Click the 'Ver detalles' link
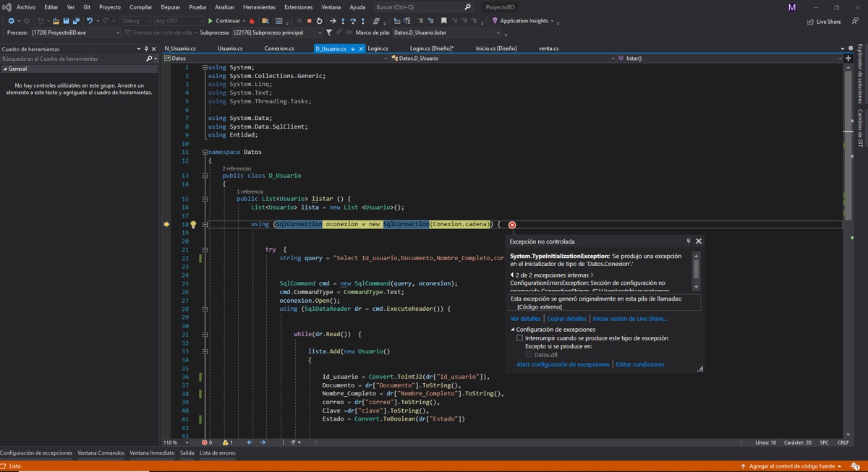868x472 pixels. coord(525,319)
